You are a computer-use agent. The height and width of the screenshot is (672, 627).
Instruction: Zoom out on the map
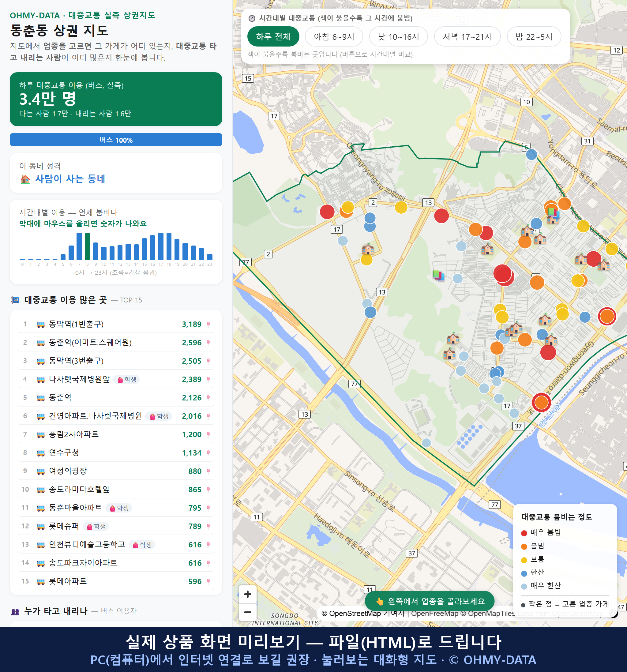(x=247, y=612)
